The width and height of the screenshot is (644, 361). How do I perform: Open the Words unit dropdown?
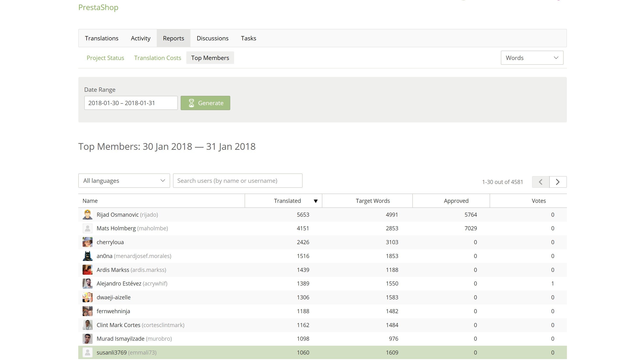tap(532, 58)
